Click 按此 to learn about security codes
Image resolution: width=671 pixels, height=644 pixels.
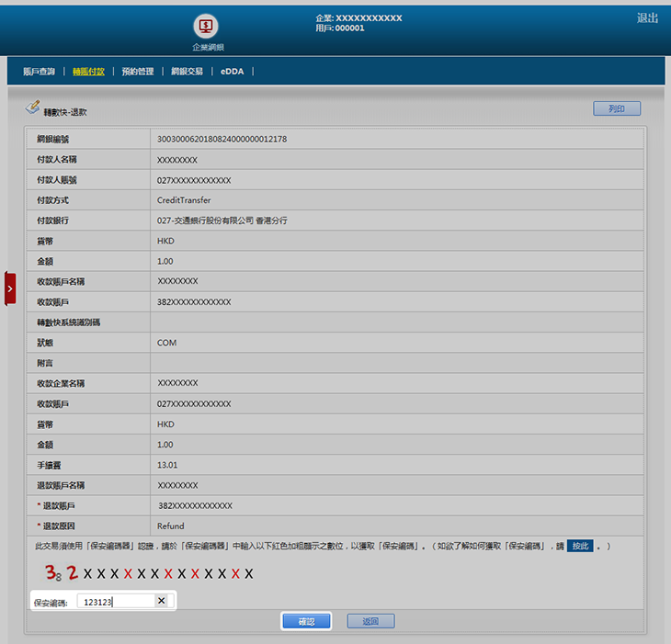580,547
